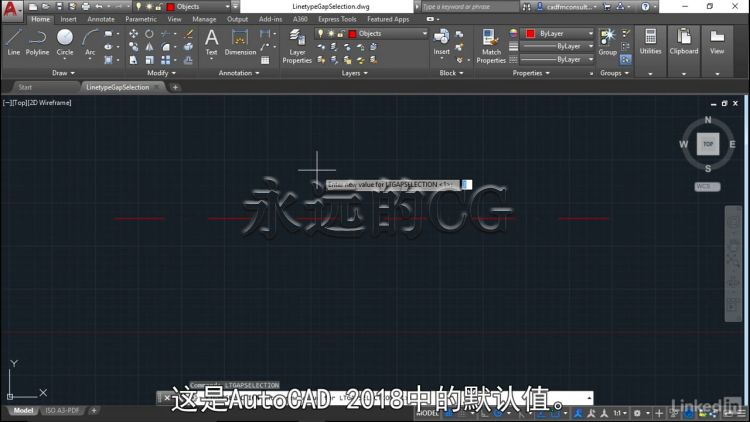Click Match Properties tool
This screenshot has height=422, width=750.
click(x=491, y=46)
